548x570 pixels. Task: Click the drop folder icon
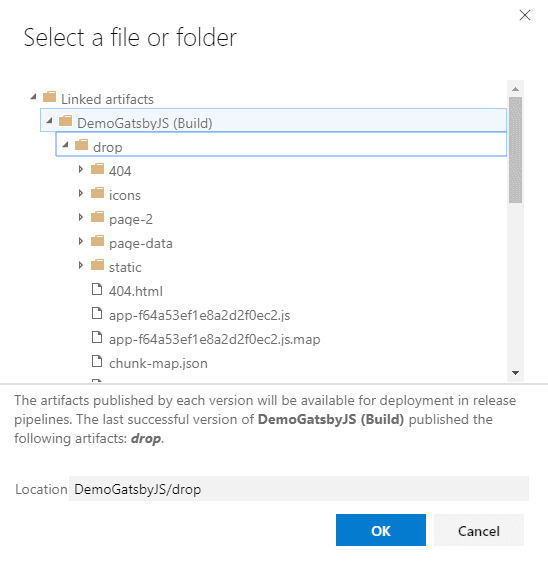click(x=81, y=145)
